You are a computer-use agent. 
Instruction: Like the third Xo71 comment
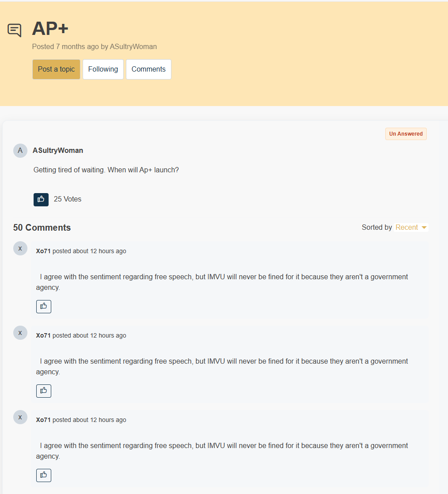coord(43,475)
